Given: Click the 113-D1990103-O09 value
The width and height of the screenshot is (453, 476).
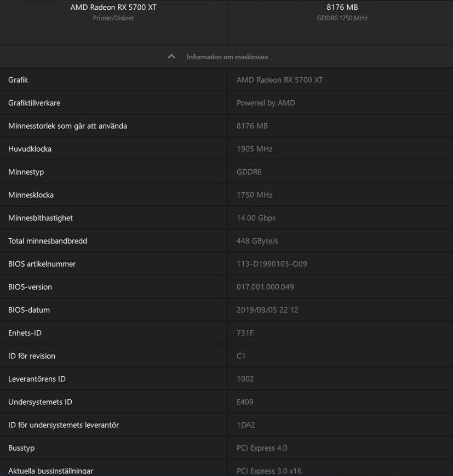Looking at the screenshot, I should click(x=272, y=264).
